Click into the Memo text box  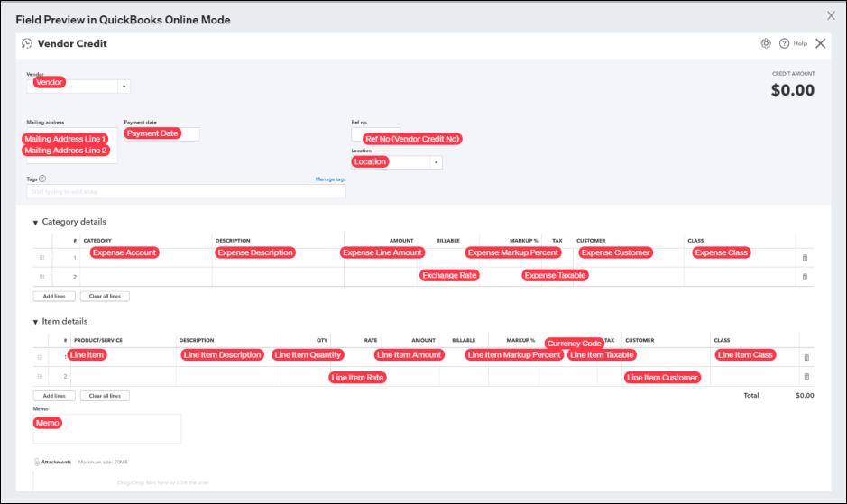click(x=107, y=429)
